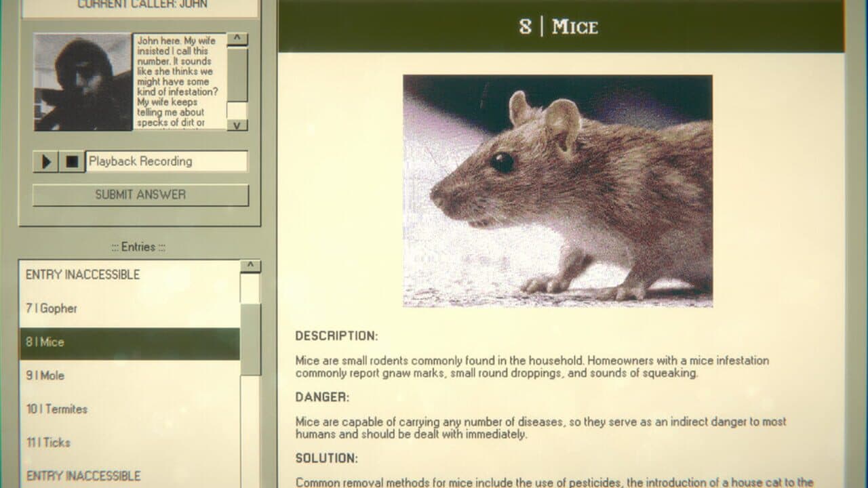Click the caller transcript scrollbar thumb
This screenshot has width=868, height=488.
pos(237,75)
